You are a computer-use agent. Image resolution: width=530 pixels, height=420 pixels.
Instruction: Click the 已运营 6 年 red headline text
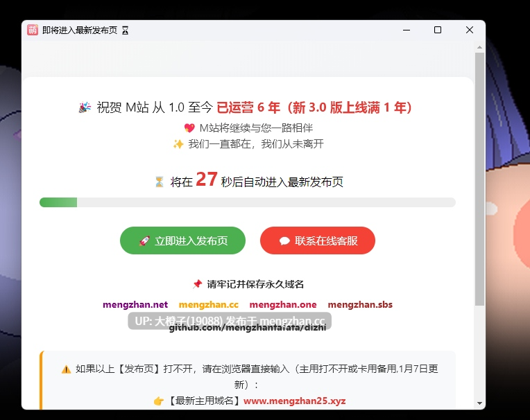point(248,107)
